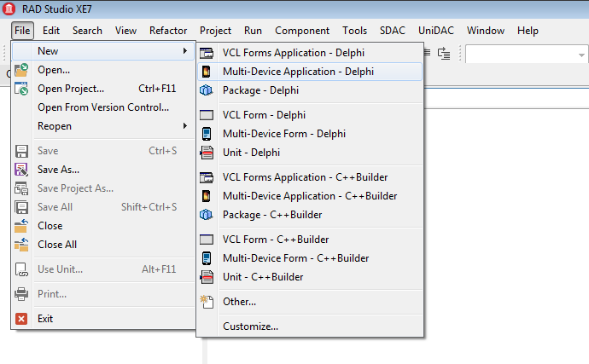Click the toolbar combo box text field
Image resolution: width=589 pixels, height=364 pixels.
click(x=521, y=55)
